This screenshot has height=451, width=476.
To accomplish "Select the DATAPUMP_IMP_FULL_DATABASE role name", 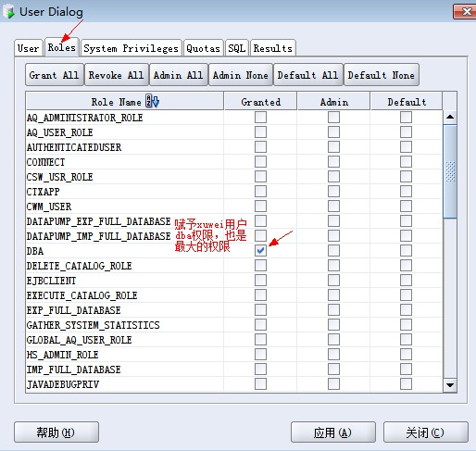I will click(98, 236).
